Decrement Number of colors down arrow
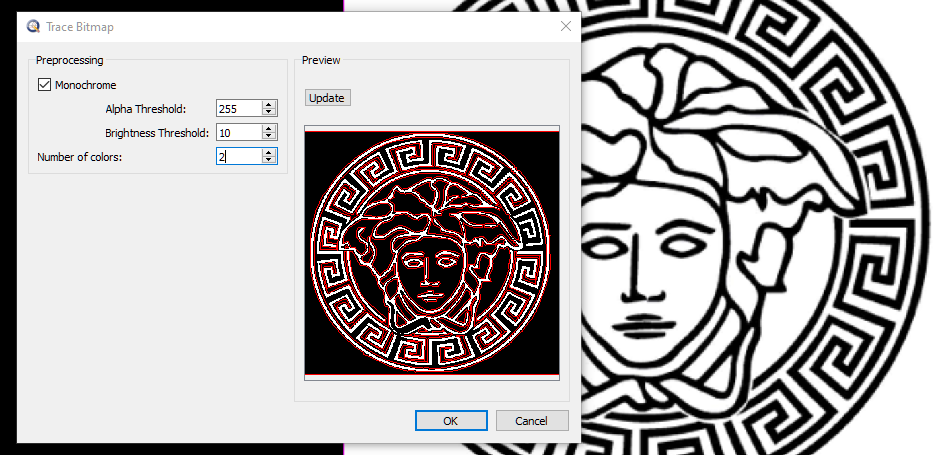This screenshot has height=455, width=950. 269,160
